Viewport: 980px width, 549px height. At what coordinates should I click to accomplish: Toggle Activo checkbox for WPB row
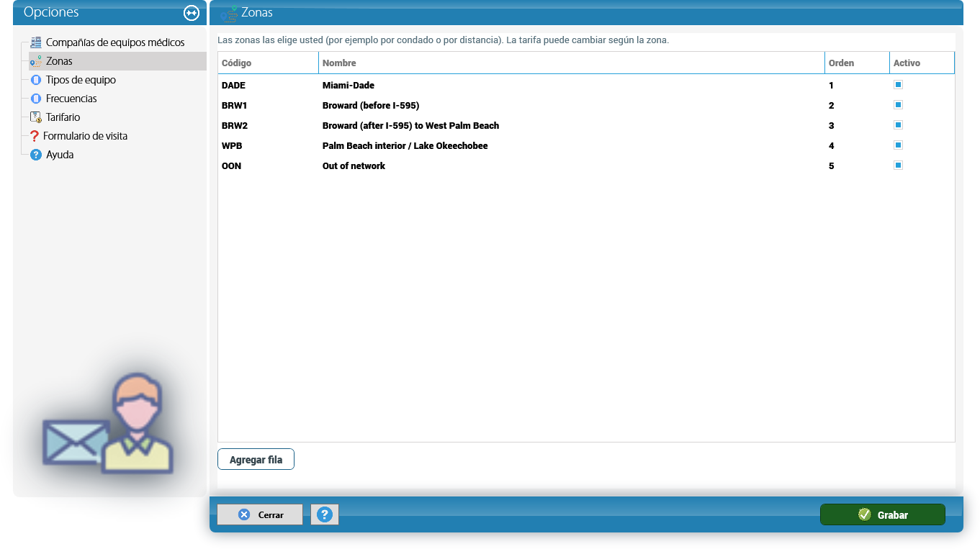tap(898, 145)
